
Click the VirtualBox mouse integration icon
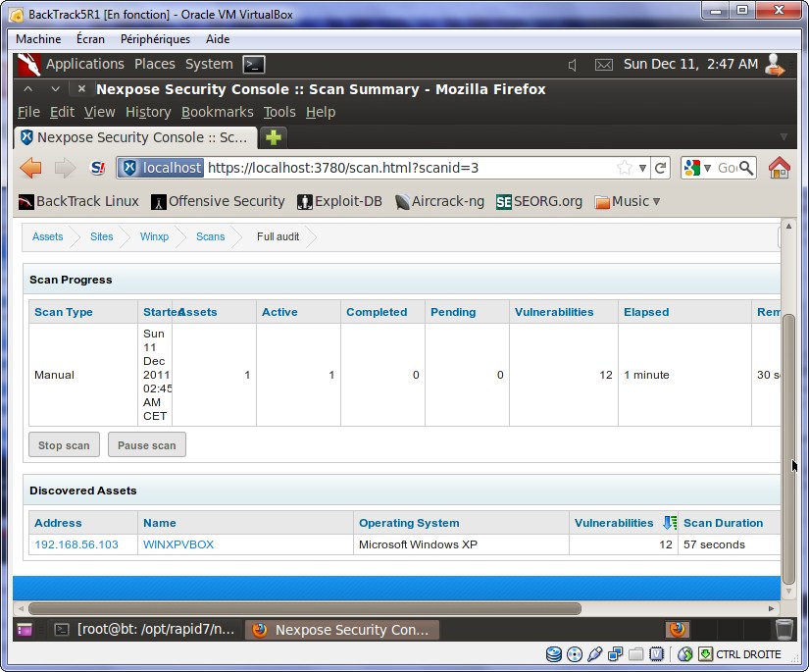684,654
